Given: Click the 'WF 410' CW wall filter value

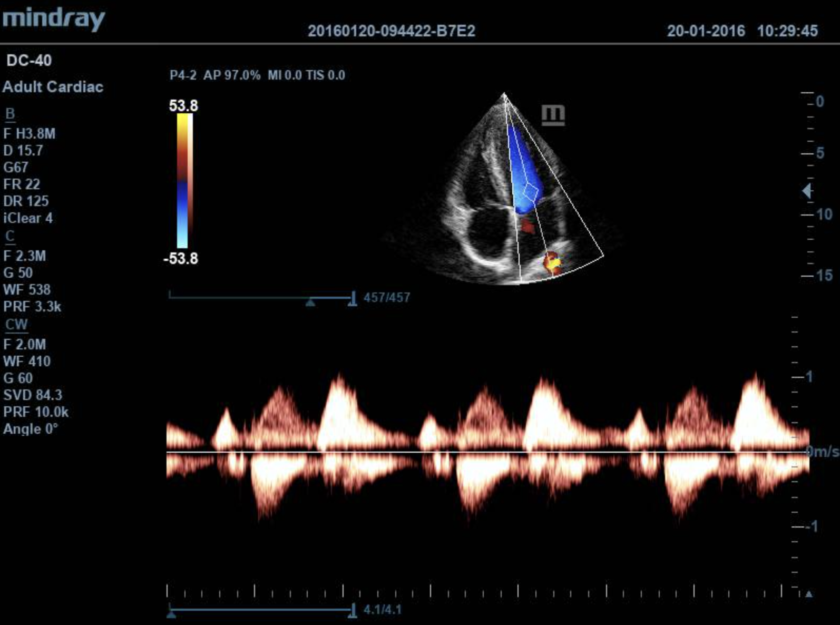Looking at the screenshot, I should click(27, 362).
